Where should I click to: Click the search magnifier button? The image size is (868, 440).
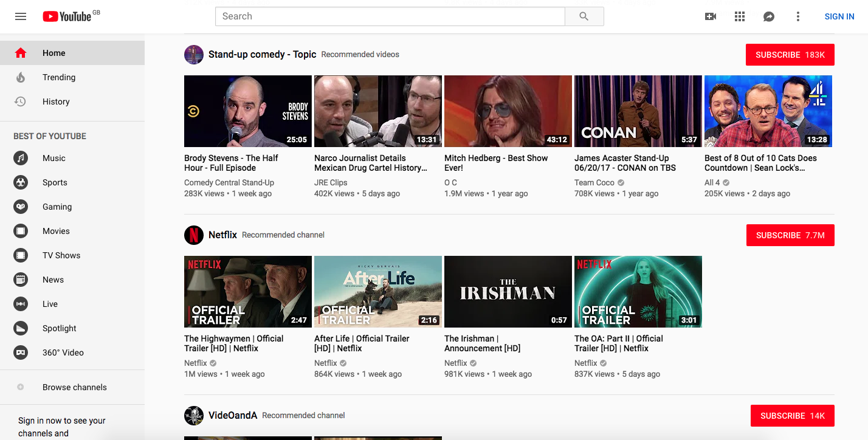(584, 16)
